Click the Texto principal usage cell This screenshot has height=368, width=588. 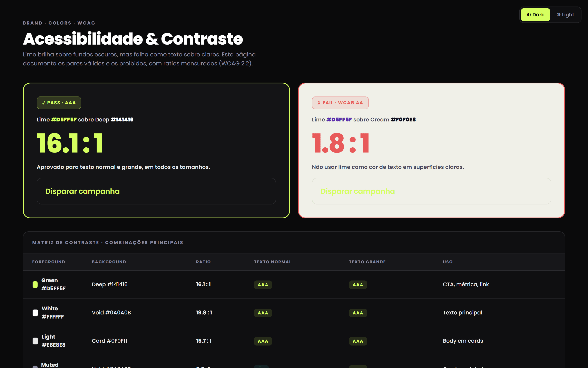(x=462, y=313)
